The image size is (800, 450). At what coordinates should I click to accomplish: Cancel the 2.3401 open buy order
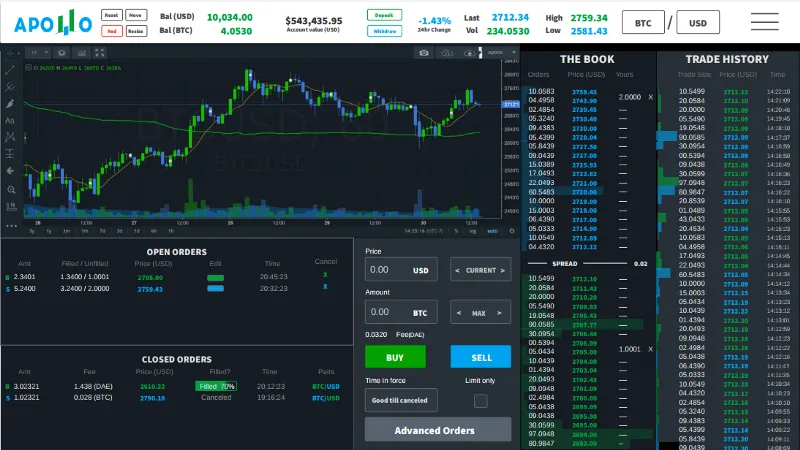click(x=325, y=275)
